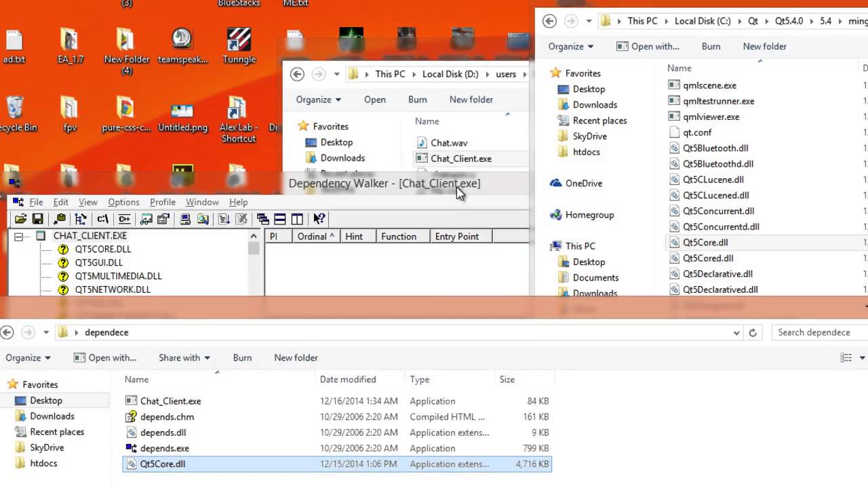Screen dimensions: 868x488
Task: Click Open with... in dependece window toolbar
Action: 105,358
